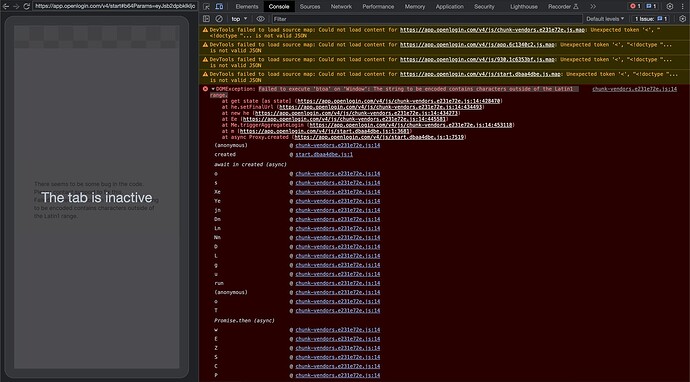Viewport: 690px width, 382px height.
Task: Open the source link in the 'Dn' row
Action: [x=338, y=220]
